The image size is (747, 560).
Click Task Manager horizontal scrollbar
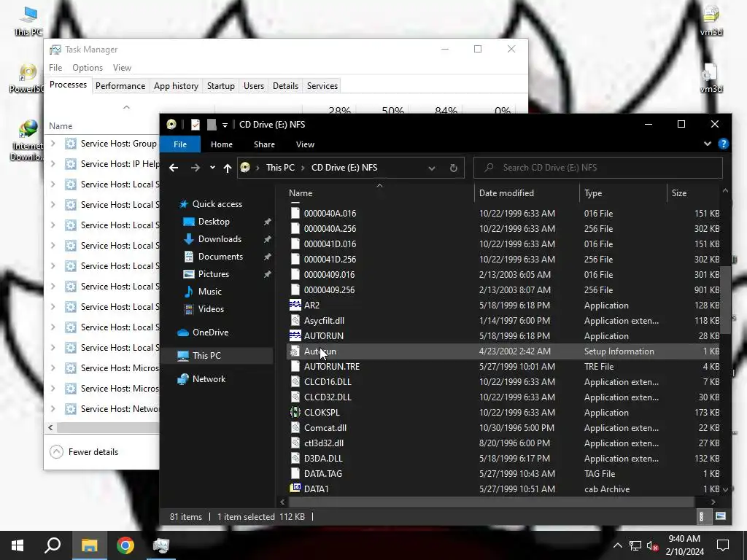click(108, 427)
